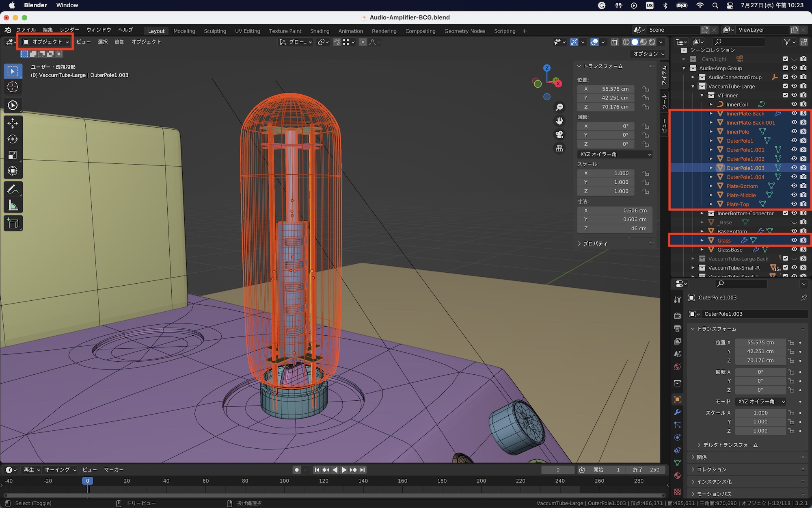The image size is (812, 508).
Task: Select the Scale tool
Action: [13, 155]
